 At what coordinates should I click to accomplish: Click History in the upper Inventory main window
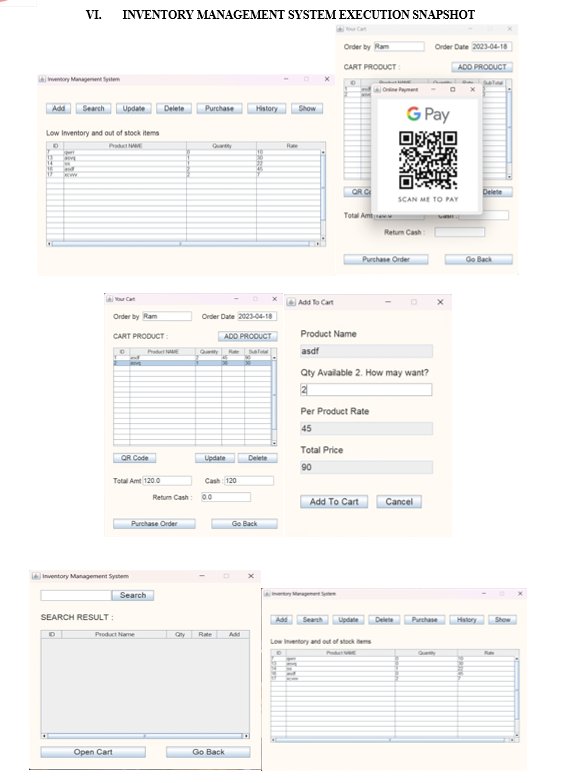[x=266, y=108]
